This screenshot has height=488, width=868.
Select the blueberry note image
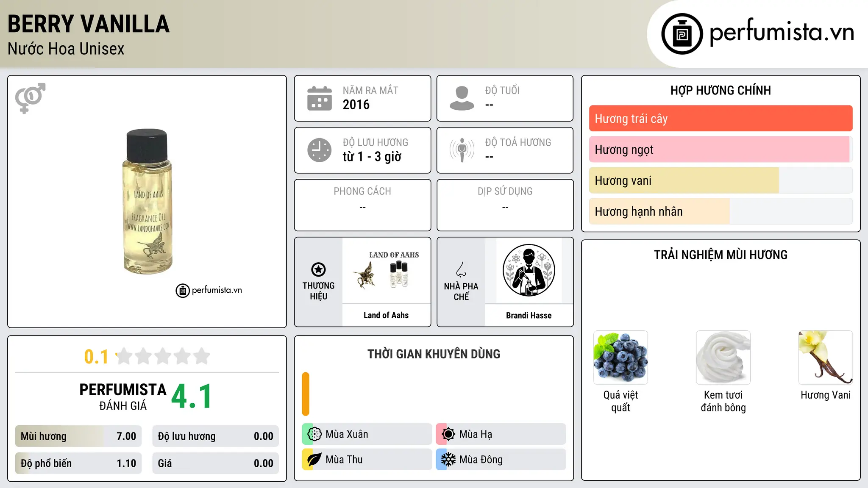[620, 358]
